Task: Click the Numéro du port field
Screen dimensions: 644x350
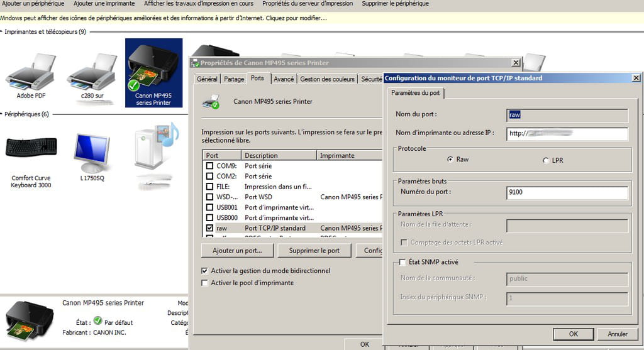Action: 567,192
